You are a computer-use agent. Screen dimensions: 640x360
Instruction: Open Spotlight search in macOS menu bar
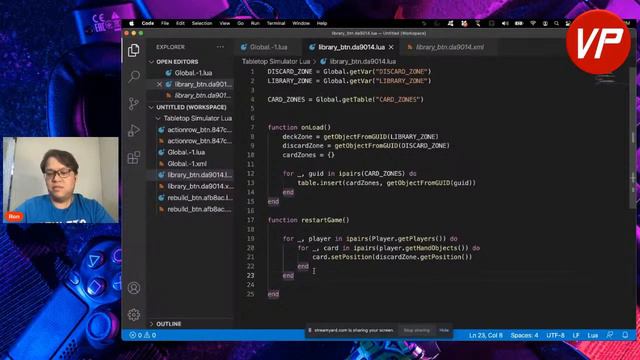556,24
